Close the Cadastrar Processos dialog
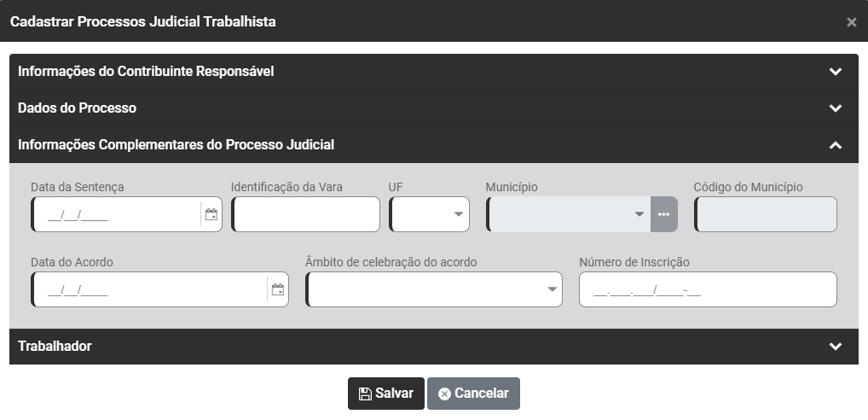868x420 pixels. [x=851, y=22]
